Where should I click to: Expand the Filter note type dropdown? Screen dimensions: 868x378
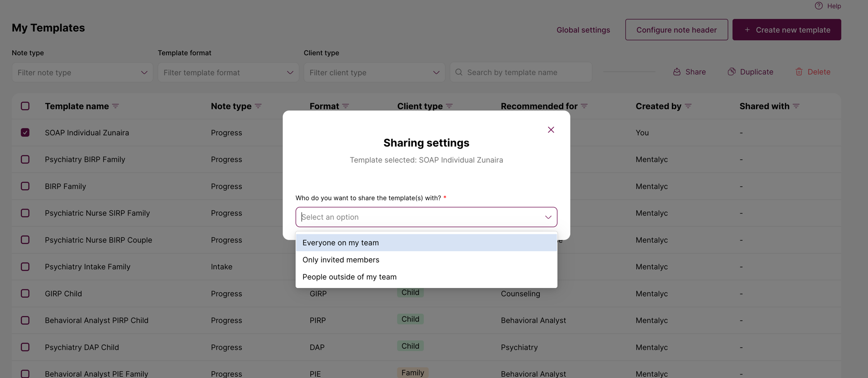click(82, 73)
